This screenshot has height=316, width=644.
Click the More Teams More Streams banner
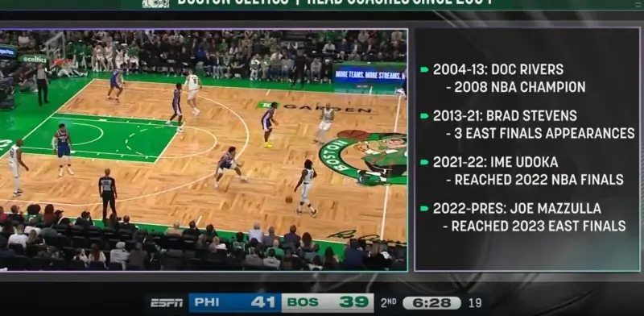coord(369,75)
